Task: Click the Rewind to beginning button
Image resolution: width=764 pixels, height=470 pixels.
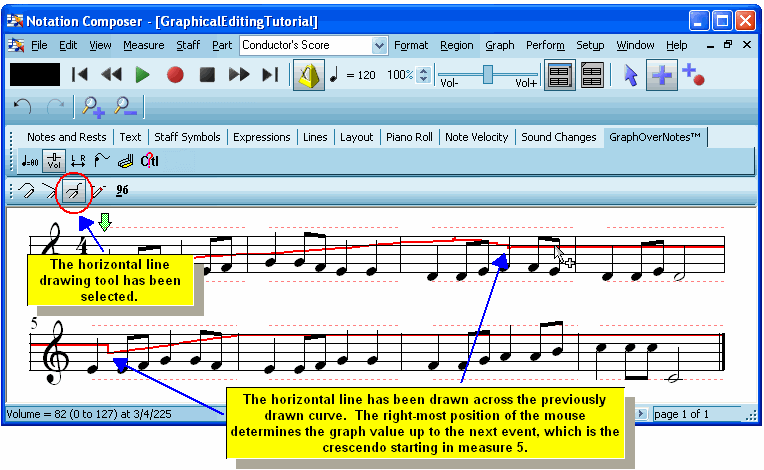Action: click(x=80, y=75)
